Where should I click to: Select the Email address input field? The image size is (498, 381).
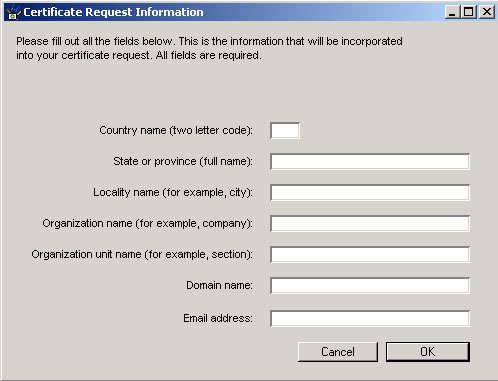point(370,318)
